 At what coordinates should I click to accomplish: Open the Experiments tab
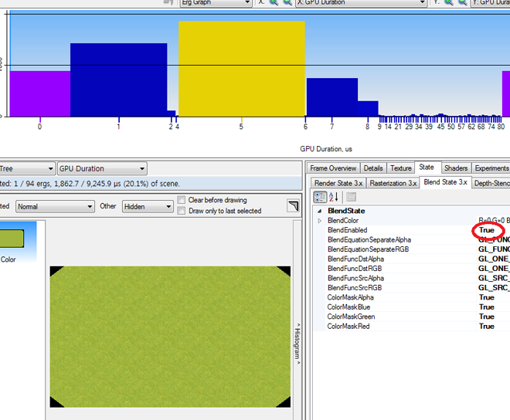click(x=491, y=168)
